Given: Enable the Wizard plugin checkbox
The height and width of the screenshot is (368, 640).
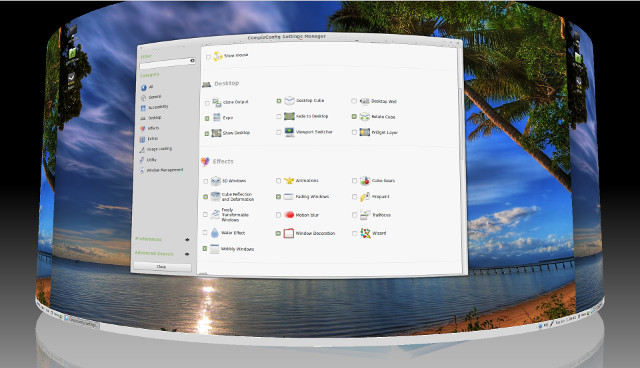Looking at the screenshot, I should (354, 233).
